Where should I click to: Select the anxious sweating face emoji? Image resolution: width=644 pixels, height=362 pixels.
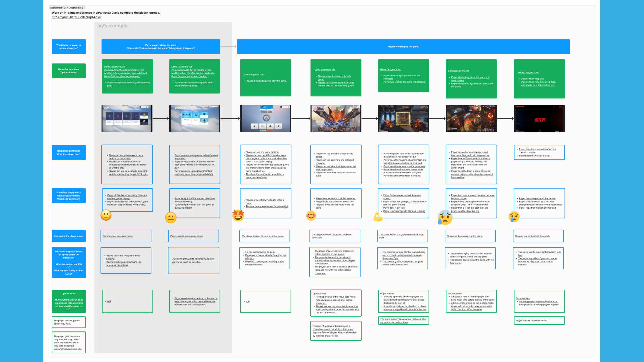tap(445, 217)
